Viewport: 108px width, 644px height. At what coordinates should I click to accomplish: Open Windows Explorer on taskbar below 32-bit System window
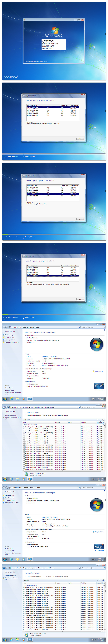tap(18, 399)
